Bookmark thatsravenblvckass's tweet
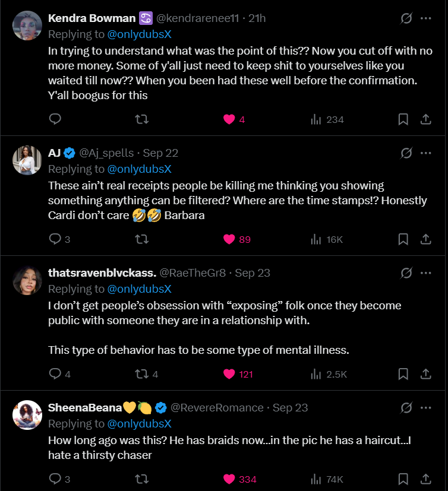The image size is (448, 491). pos(403,374)
